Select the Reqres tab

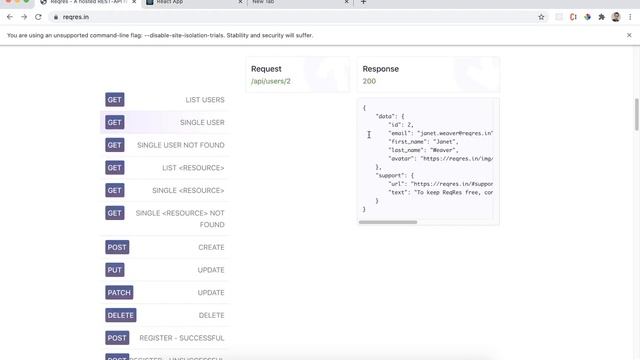[88, 2]
